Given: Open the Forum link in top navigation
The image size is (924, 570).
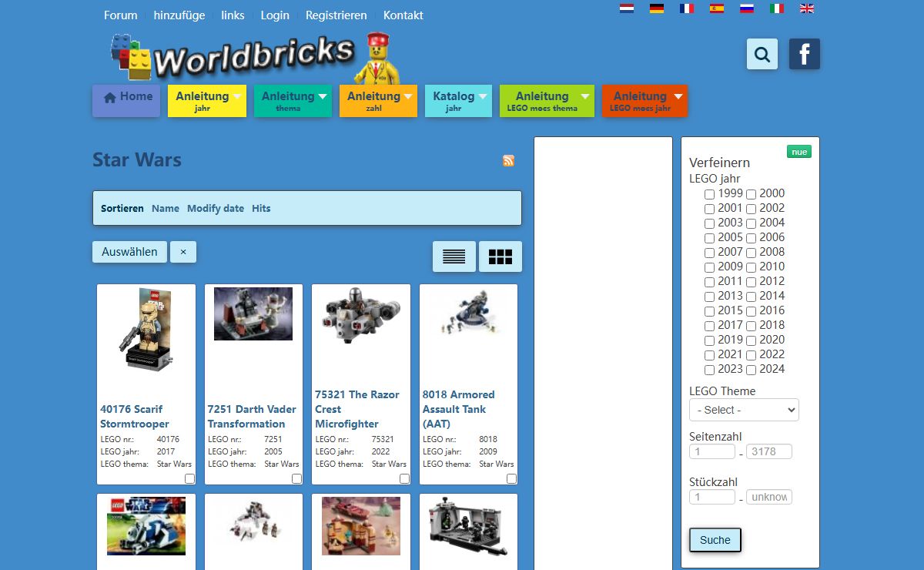Looking at the screenshot, I should click(x=120, y=15).
